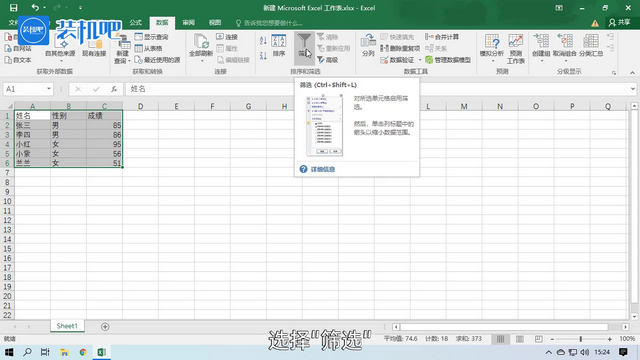Click From Other Sources (自其他来源)
The image size is (640, 360).
[60, 48]
